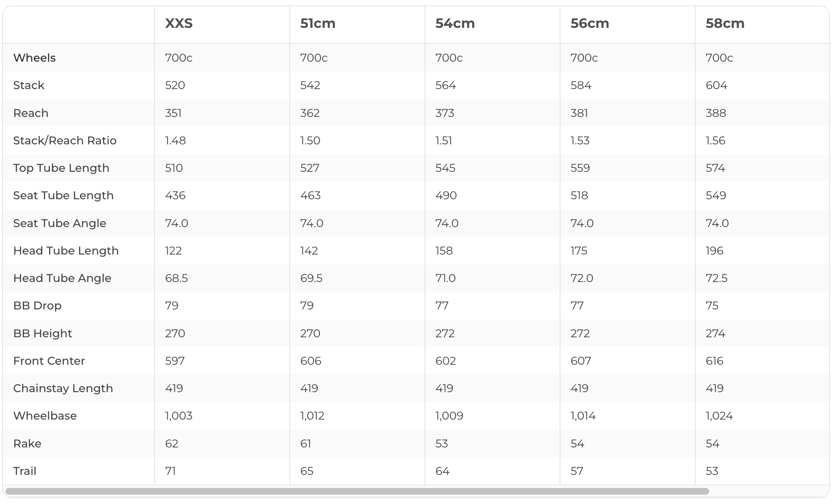Click the Head Tube Angle label

pyautogui.click(x=62, y=278)
